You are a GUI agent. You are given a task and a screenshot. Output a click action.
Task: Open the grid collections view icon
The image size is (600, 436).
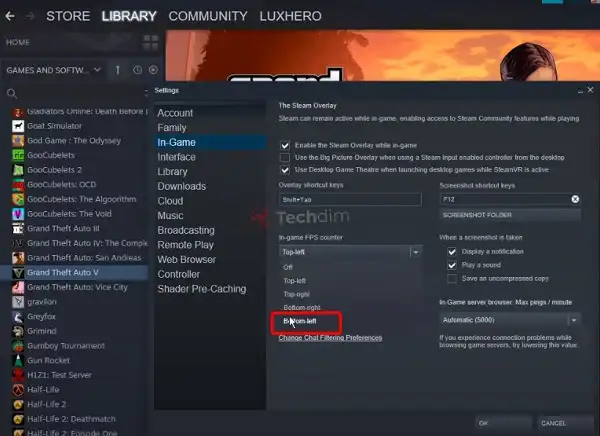click(x=150, y=42)
